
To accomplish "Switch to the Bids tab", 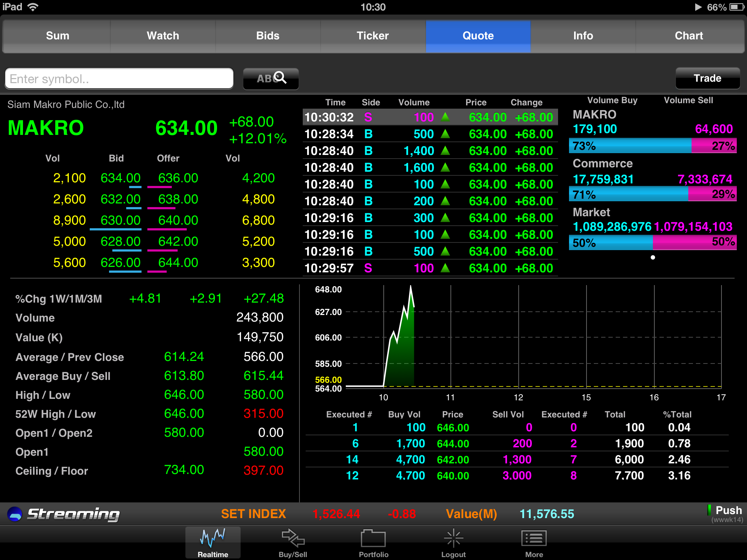I will (268, 36).
